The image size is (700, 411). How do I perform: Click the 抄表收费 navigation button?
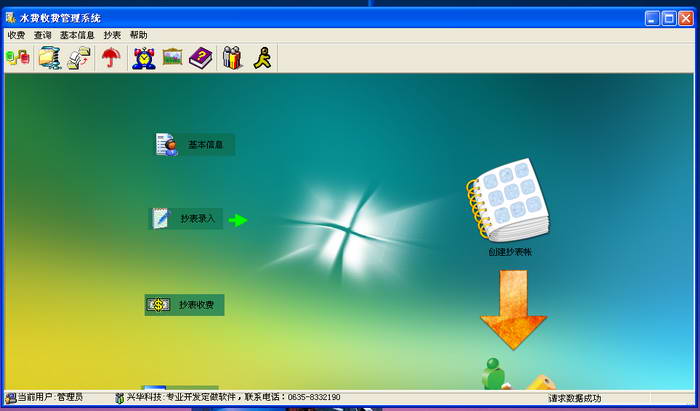tap(184, 305)
